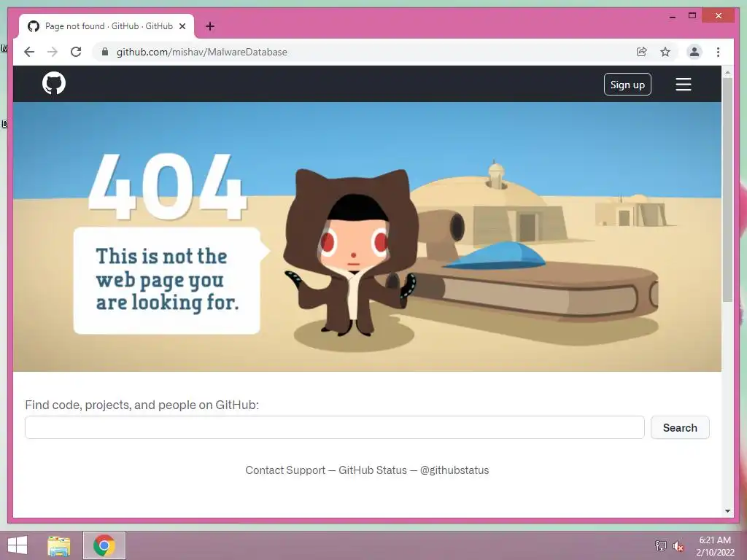The image size is (747, 560).
Task: Click the GitHub Octocat logo in header
Action: coord(54,84)
